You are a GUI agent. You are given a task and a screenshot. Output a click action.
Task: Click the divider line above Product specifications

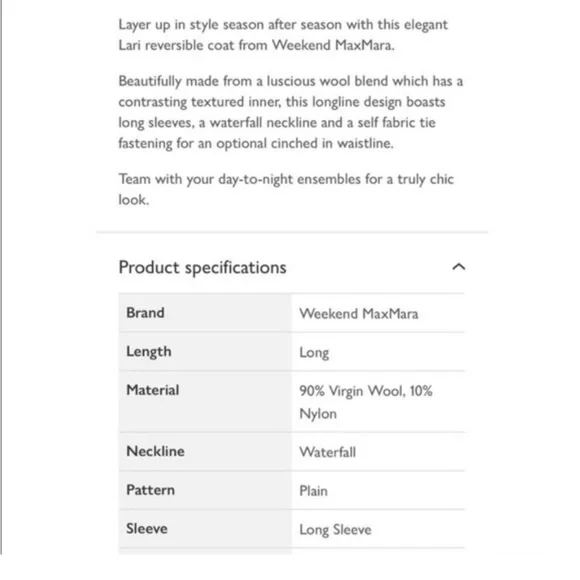click(x=292, y=232)
